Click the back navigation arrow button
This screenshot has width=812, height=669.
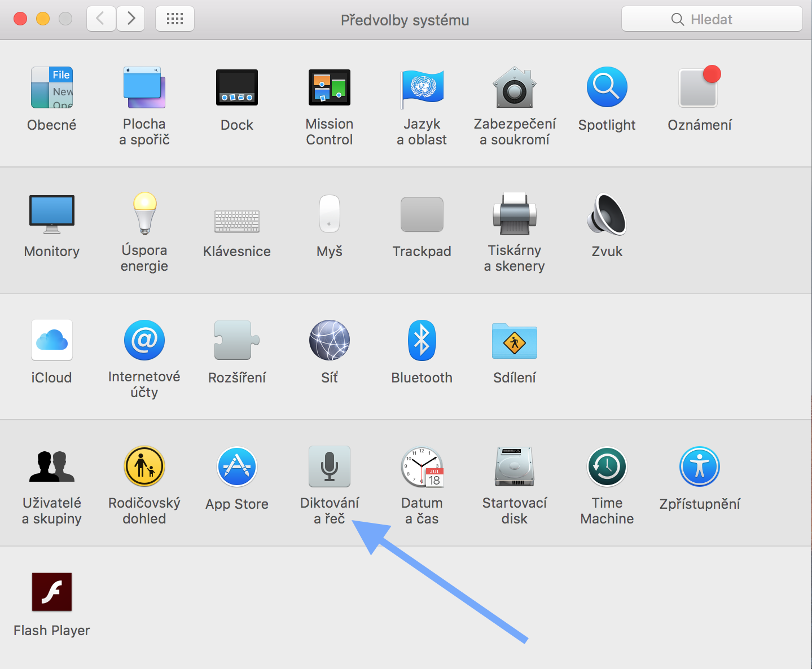pyautogui.click(x=101, y=19)
